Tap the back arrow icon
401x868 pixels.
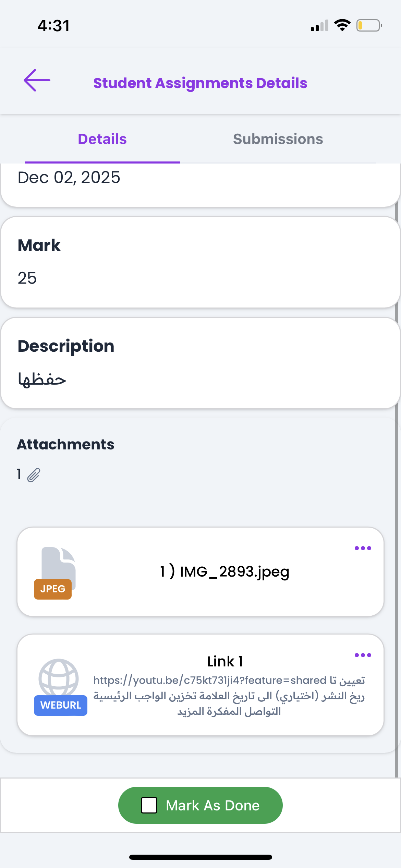click(37, 81)
